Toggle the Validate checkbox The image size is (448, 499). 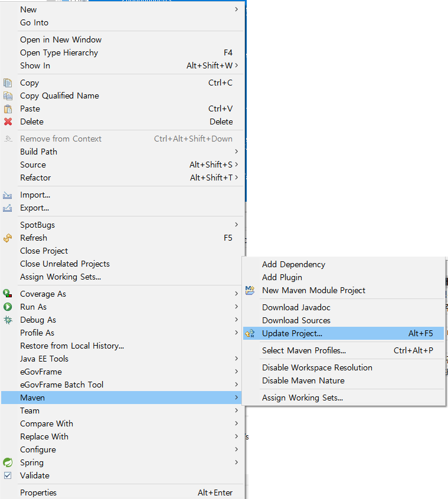8,475
